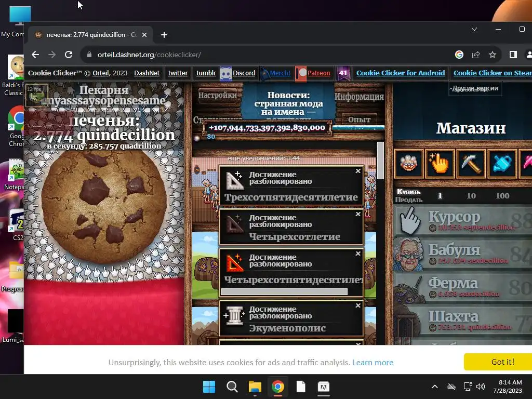Open the Настройки options menu
Screen dimensions: 532x399
tap(218, 95)
